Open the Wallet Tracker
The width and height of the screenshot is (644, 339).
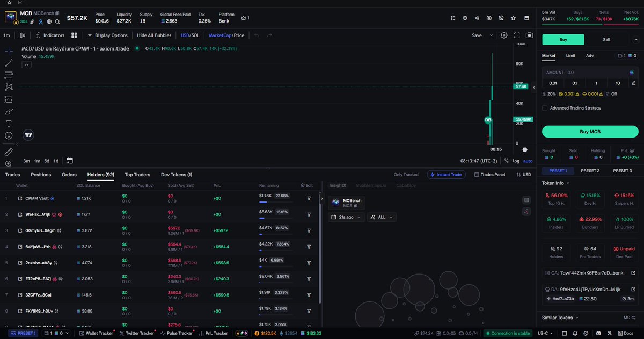pos(96,333)
